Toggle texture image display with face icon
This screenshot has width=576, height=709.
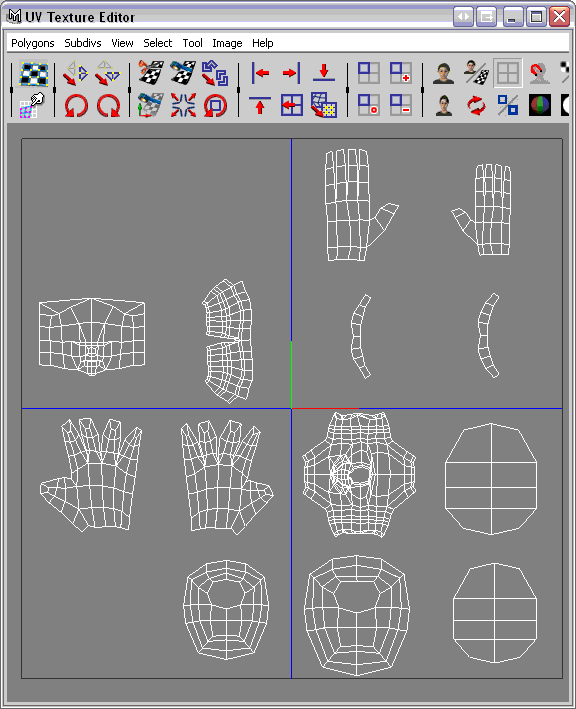(x=444, y=73)
